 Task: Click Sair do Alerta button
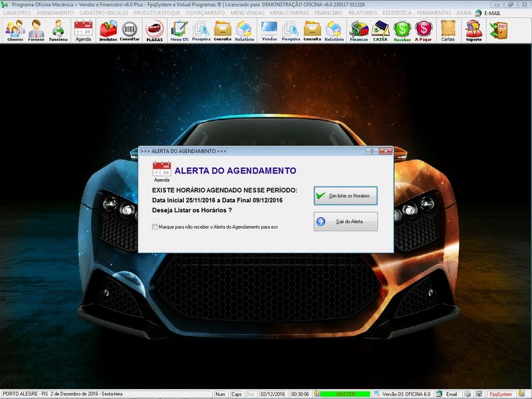(345, 221)
